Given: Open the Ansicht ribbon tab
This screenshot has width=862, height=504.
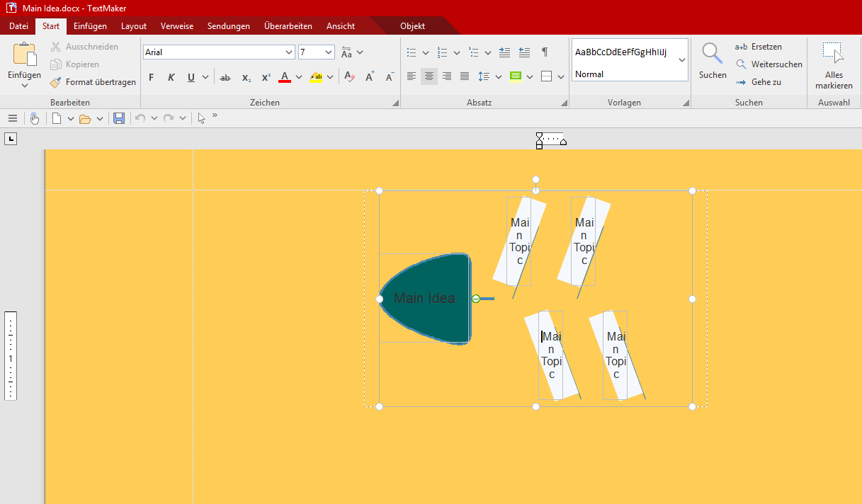Looking at the screenshot, I should pyautogui.click(x=340, y=26).
